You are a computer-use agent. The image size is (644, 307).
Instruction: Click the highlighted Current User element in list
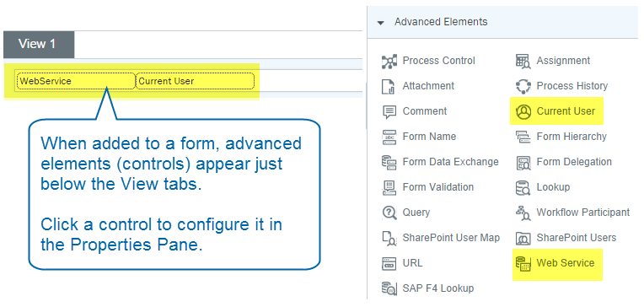pos(555,111)
